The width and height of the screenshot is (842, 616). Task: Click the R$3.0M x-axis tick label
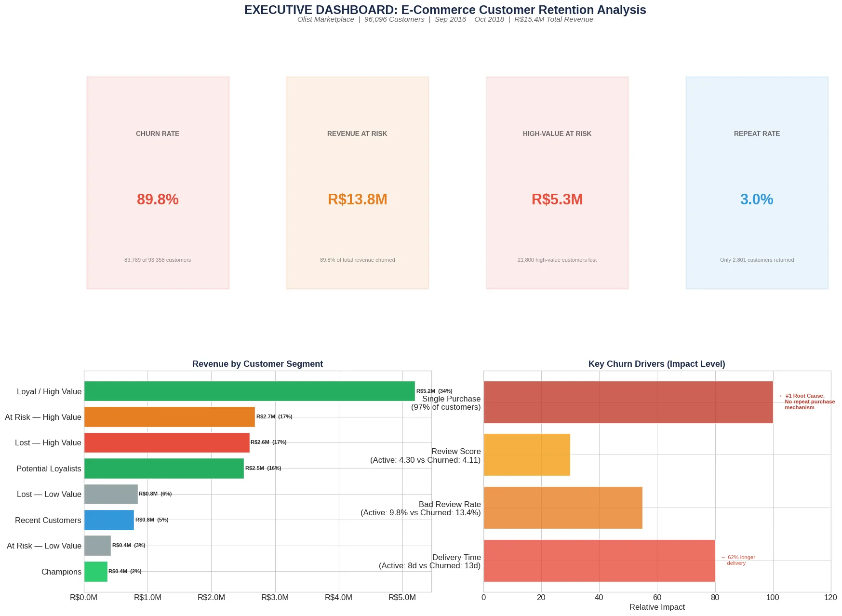(275, 598)
